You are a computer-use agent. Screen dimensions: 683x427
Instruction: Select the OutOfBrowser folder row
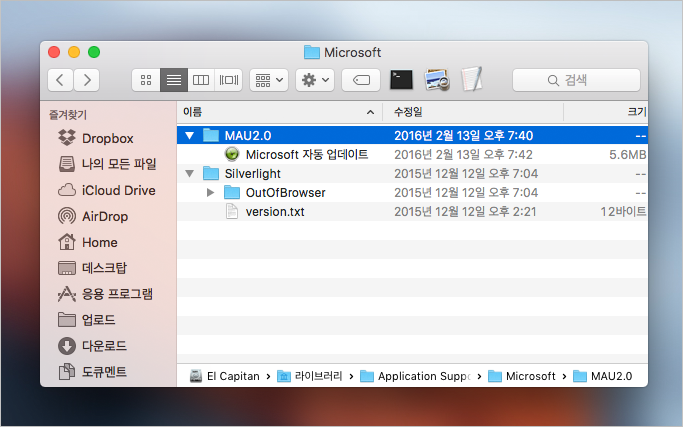(x=412, y=192)
